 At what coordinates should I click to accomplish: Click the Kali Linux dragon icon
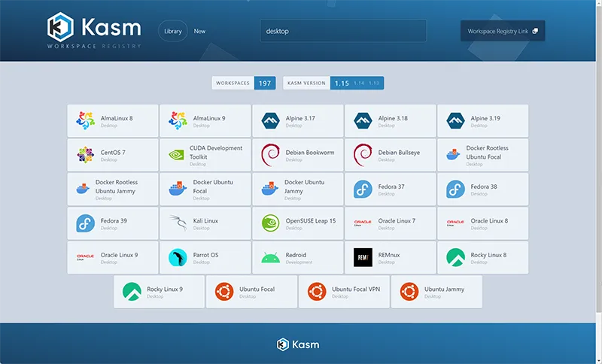coord(178,223)
